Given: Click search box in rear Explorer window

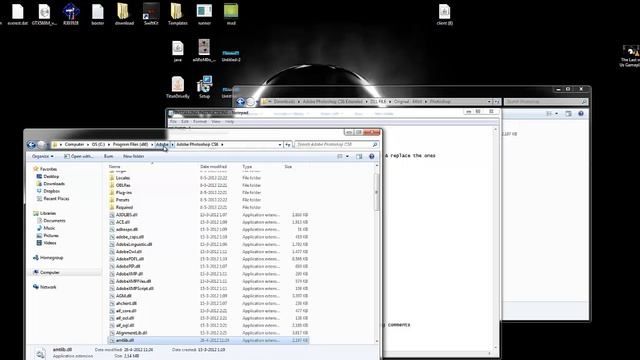Looking at the screenshot, I should point(546,102).
